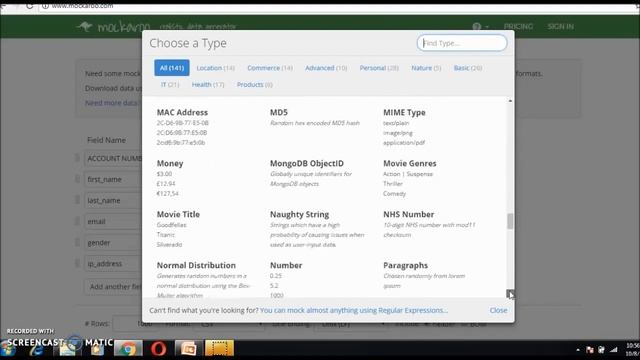The height and width of the screenshot is (360, 640).
Task: Click the drag handle beside first_name field
Action: point(78,178)
